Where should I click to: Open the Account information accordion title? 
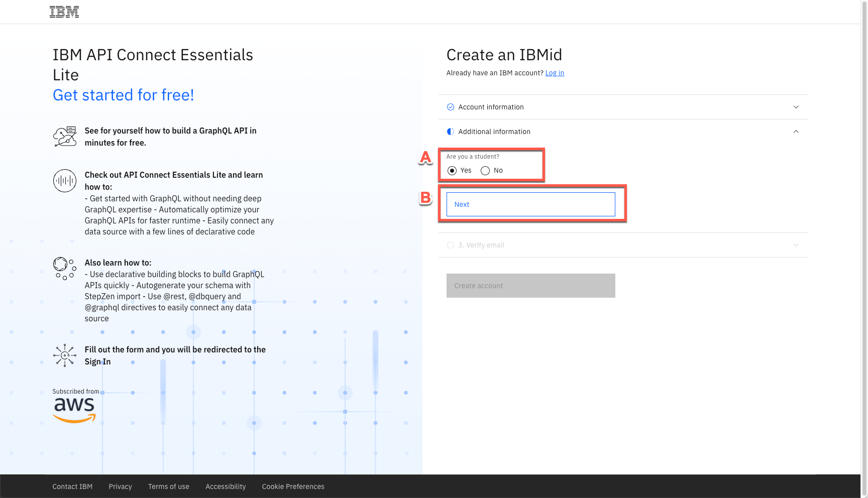(x=491, y=107)
